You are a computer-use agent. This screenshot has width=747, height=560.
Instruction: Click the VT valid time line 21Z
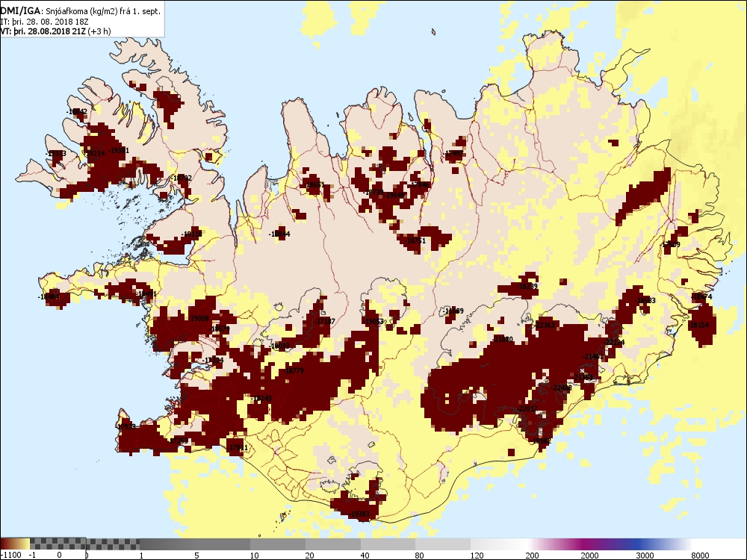55,31
